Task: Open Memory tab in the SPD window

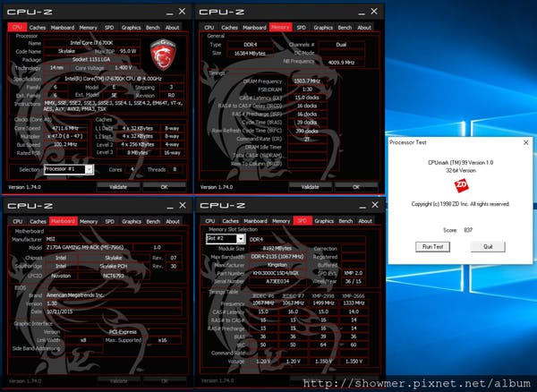Action: [281, 221]
